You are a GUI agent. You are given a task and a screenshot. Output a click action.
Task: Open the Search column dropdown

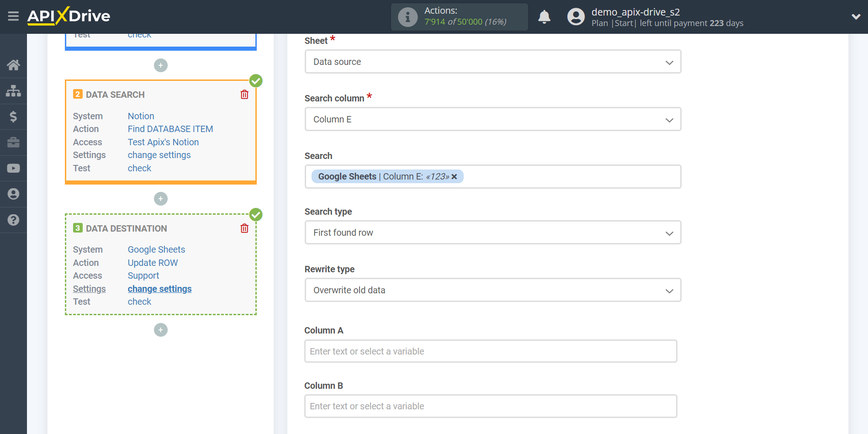pyautogui.click(x=493, y=119)
